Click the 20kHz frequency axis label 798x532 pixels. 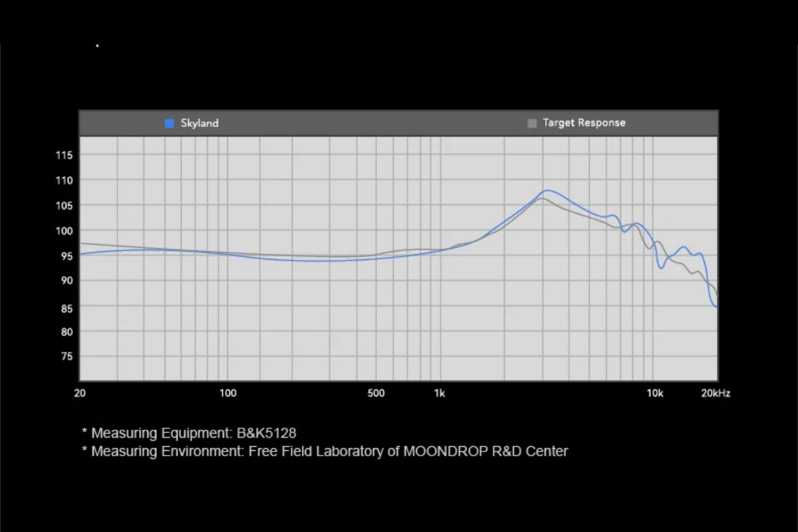coord(714,393)
